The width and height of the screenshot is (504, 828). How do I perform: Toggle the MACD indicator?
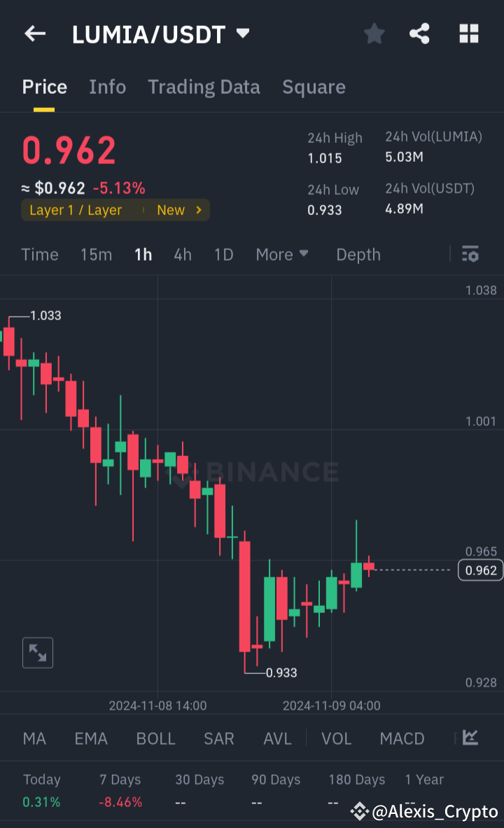pyautogui.click(x=402, y=738)
